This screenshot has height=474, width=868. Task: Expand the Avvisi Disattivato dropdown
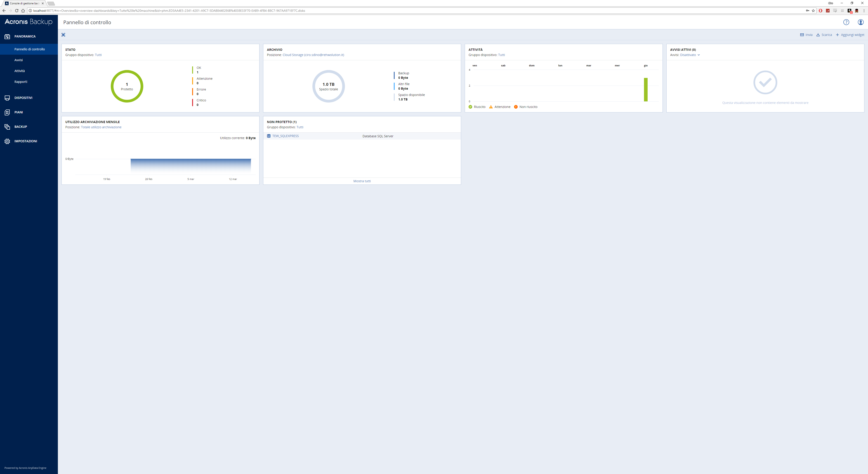coord(690,55)
